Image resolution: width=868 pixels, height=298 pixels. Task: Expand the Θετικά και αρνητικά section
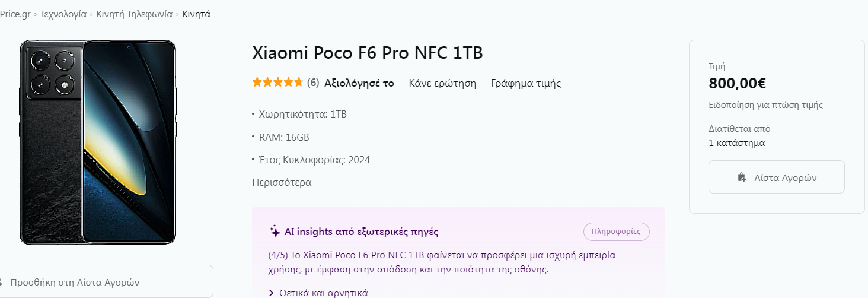pyautogui.click(x=318, y=293)
